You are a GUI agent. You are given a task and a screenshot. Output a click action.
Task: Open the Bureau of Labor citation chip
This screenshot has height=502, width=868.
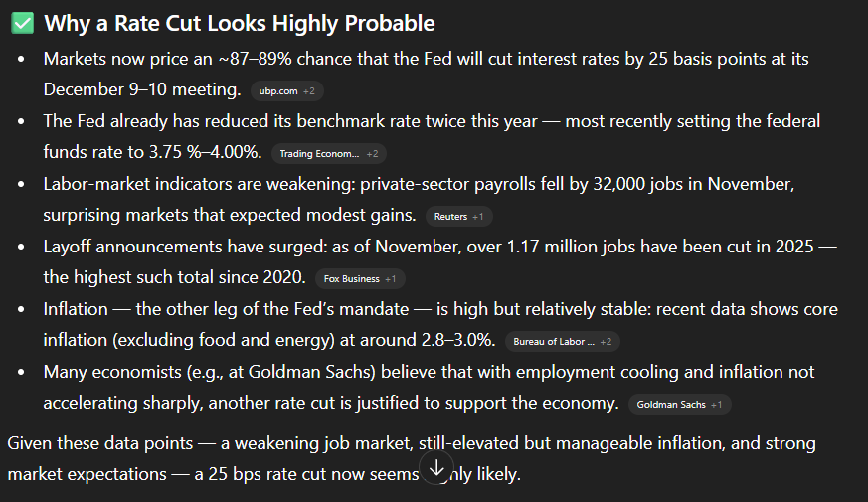coord(562,341)
